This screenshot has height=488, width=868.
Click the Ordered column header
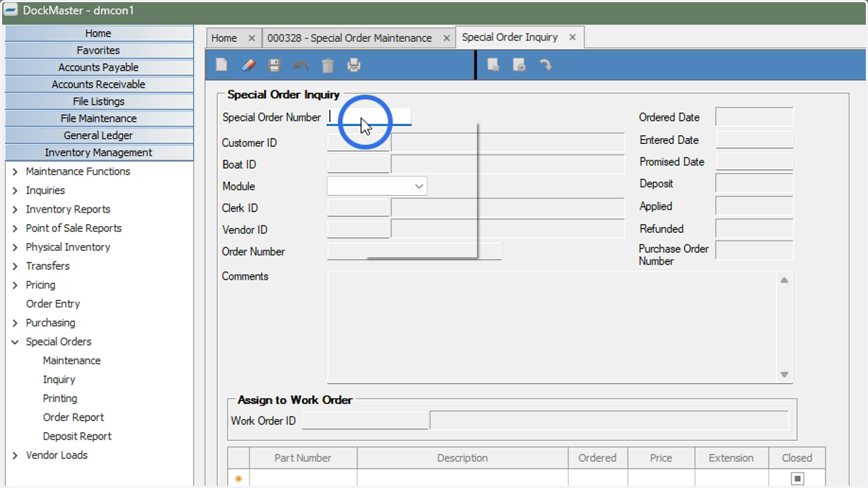tap(597, 458)
